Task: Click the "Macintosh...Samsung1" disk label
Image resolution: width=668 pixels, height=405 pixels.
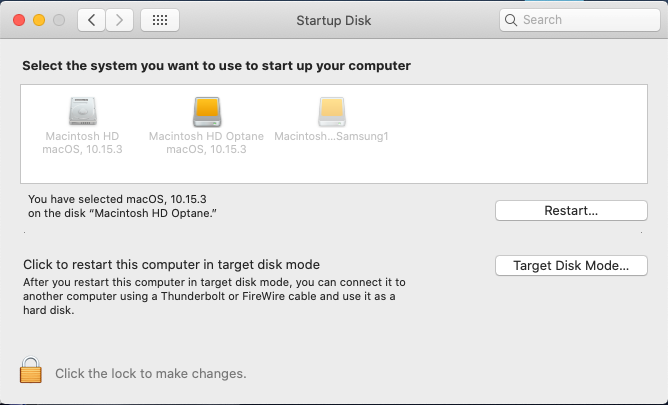Action: pos(331,136)
